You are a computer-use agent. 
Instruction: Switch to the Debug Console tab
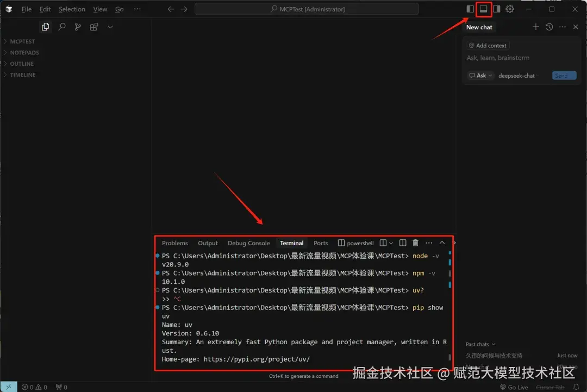point(248,244)
